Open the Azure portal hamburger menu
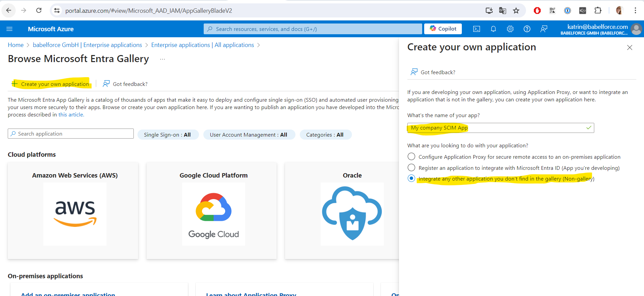Image resolution: width=644 pixels, height=296 pixels. (9, 29)
